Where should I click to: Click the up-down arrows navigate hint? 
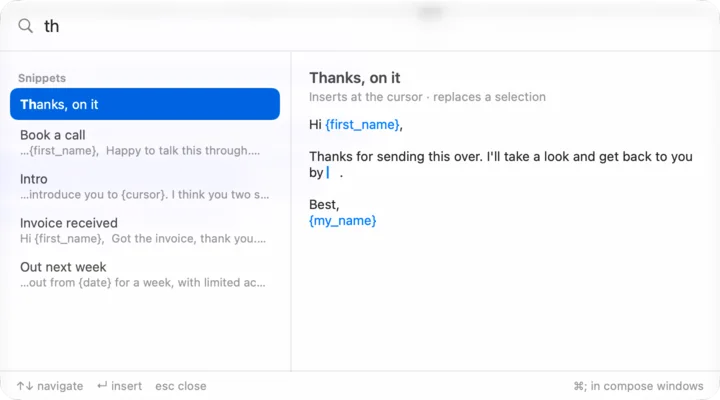pos(50,386)
